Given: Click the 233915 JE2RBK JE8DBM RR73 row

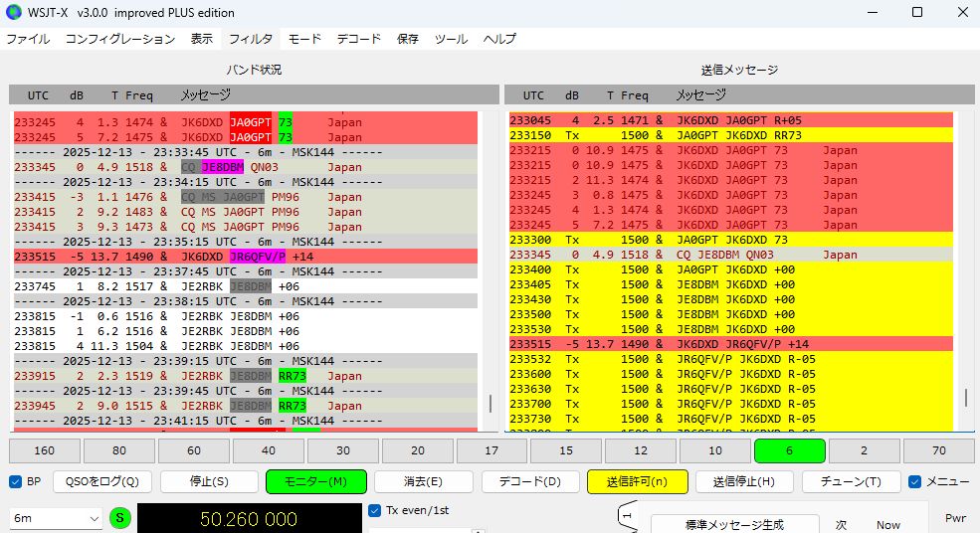Looking at the screenshot, I should click(x=246, y=376).
